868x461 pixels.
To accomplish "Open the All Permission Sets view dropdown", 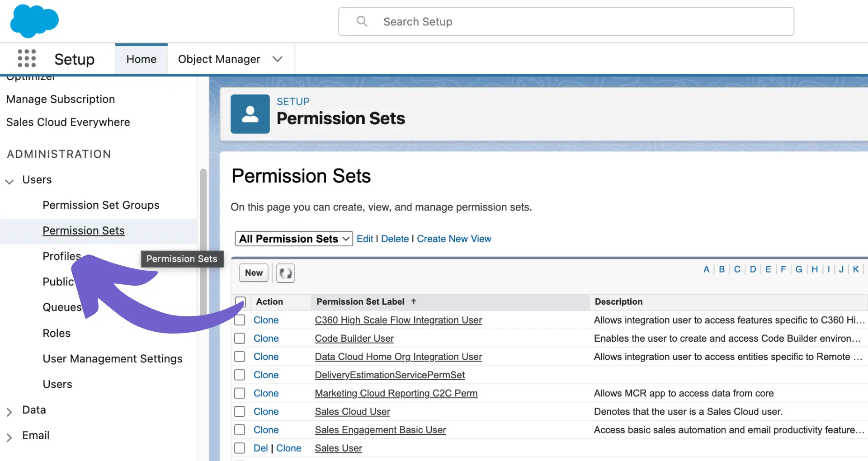I will tap(294, 239).
